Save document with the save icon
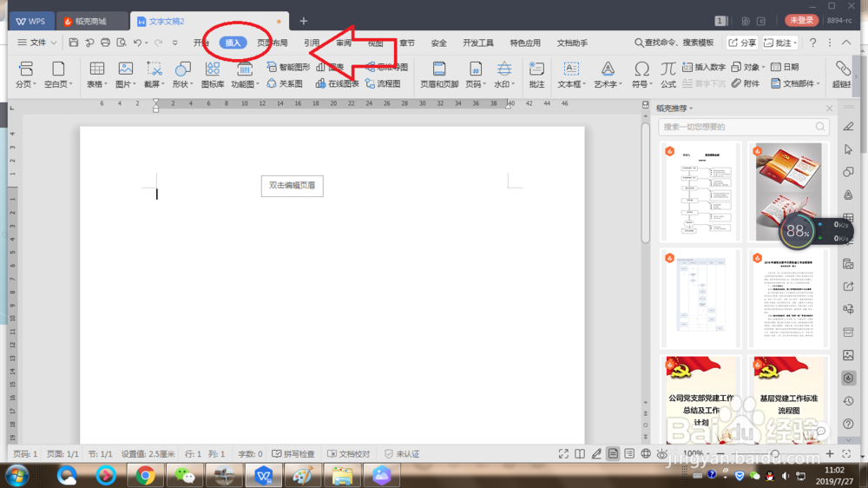 [x=73, y=43]
